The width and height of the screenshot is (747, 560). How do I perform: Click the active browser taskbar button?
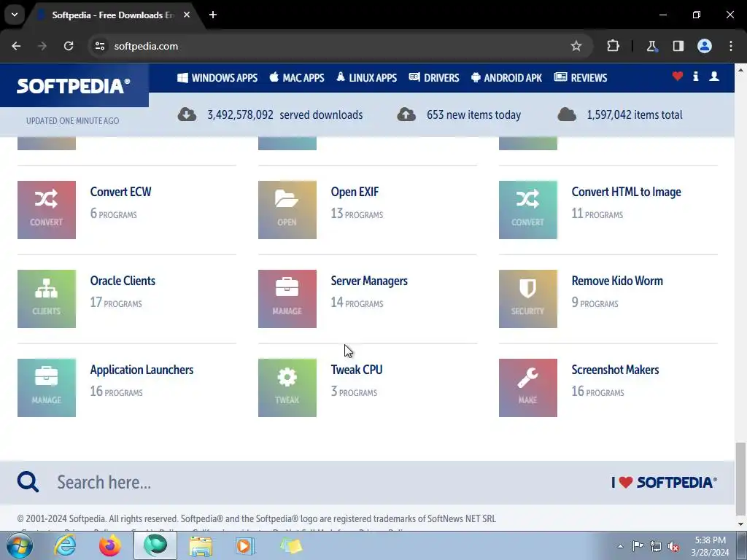tap(155, 545)
